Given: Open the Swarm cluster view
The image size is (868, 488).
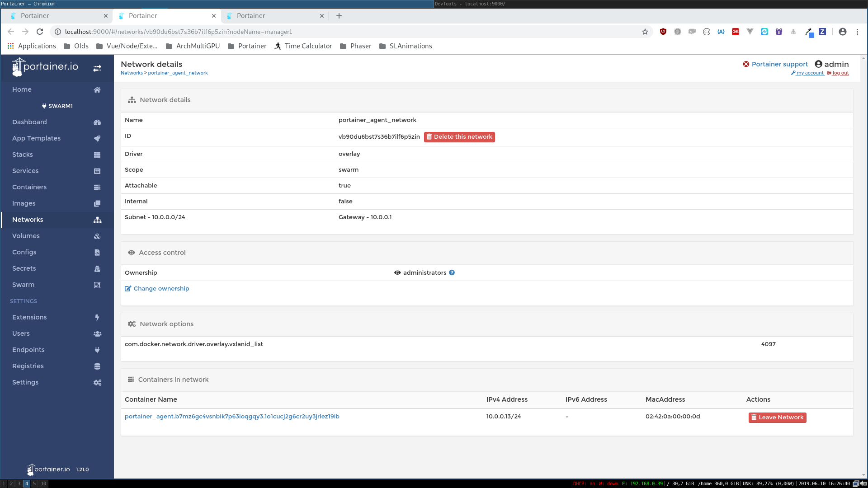Looking at the screenshot, I should [23, 285].
